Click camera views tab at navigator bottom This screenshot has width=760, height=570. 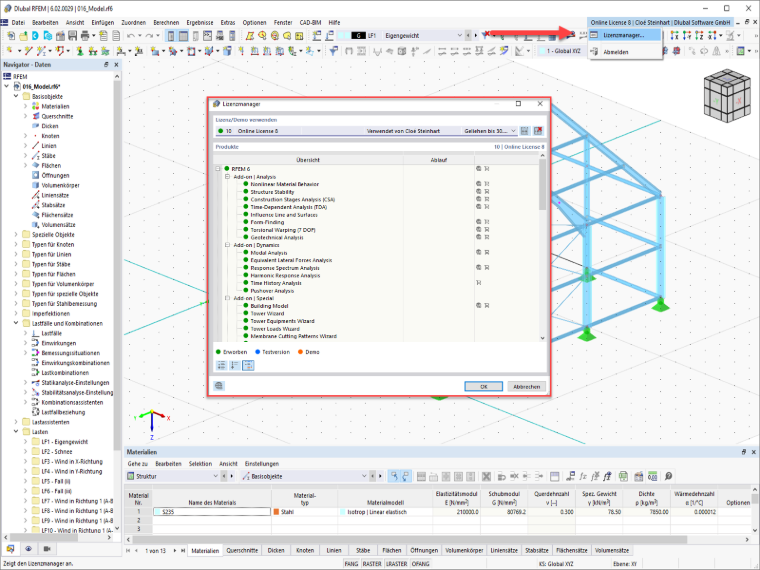[47, 549]
